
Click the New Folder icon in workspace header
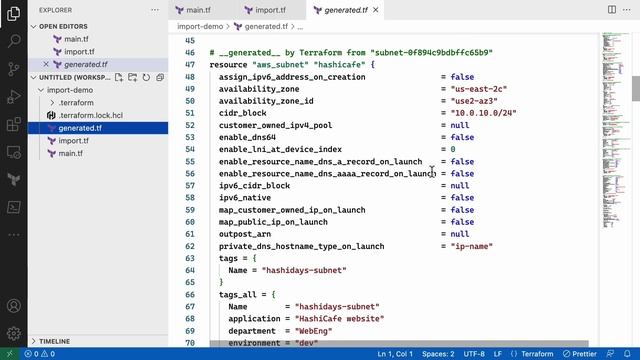pos(132,77)
